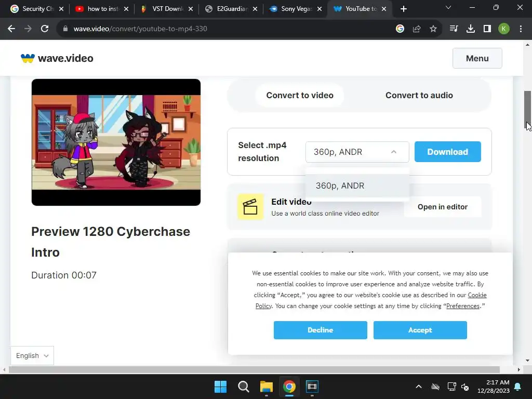Click Chrome icon in taskbar
Viewport: 532px width, 399px height.
289,387
